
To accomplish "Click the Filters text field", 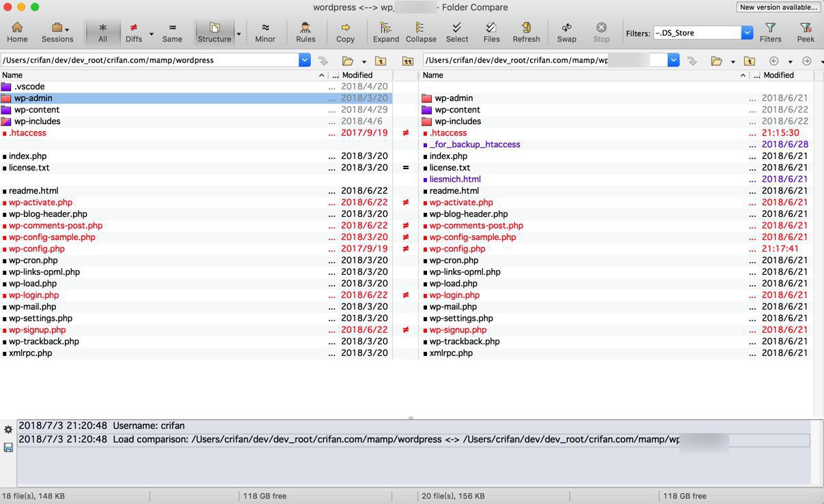I will click(x=697, y=33).
